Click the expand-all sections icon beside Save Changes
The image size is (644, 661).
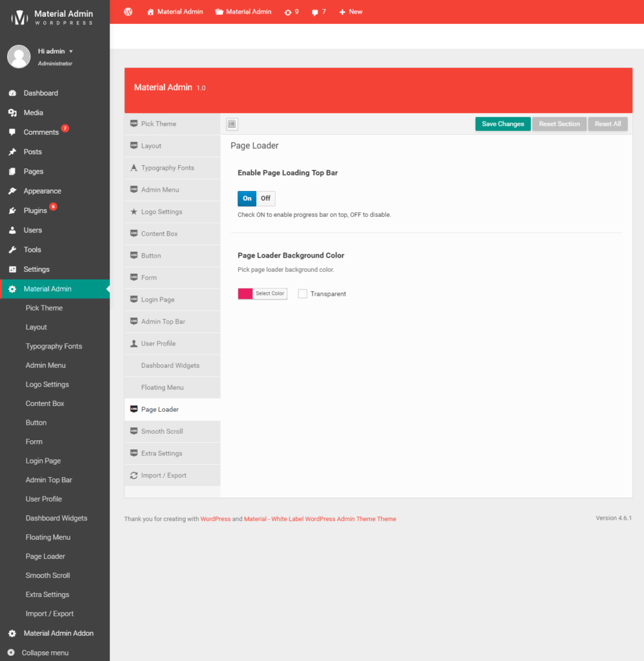point(232,124)
